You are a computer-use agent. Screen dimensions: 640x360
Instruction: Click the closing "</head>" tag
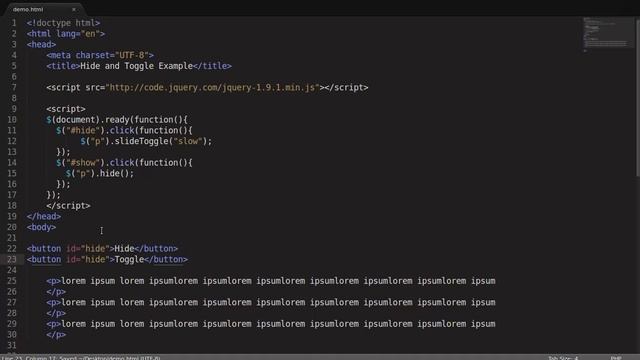click(x=44, y=216)
